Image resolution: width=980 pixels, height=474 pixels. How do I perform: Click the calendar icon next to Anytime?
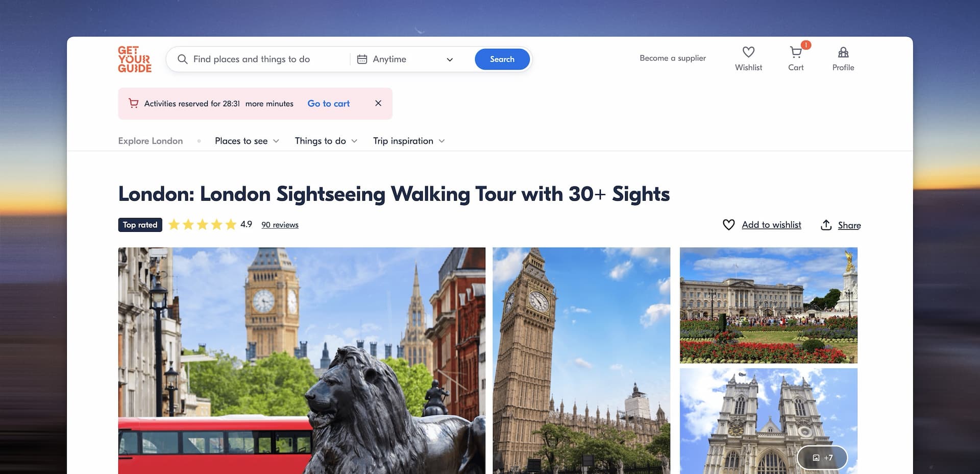pos(362,59)
